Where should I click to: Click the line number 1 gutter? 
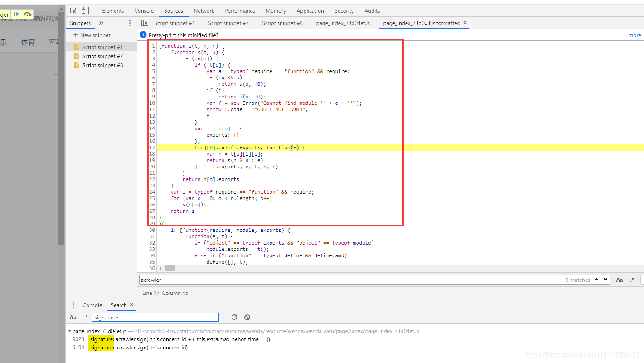tap(153, 46)
